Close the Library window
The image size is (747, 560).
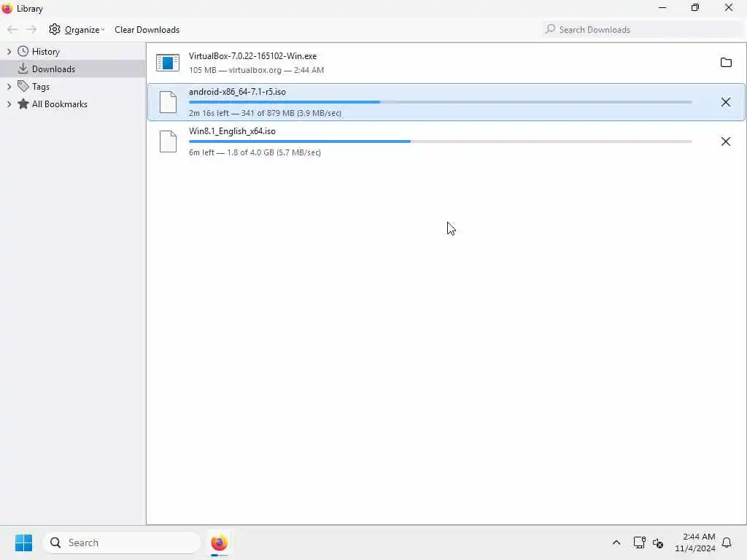[x=729, y=7]
